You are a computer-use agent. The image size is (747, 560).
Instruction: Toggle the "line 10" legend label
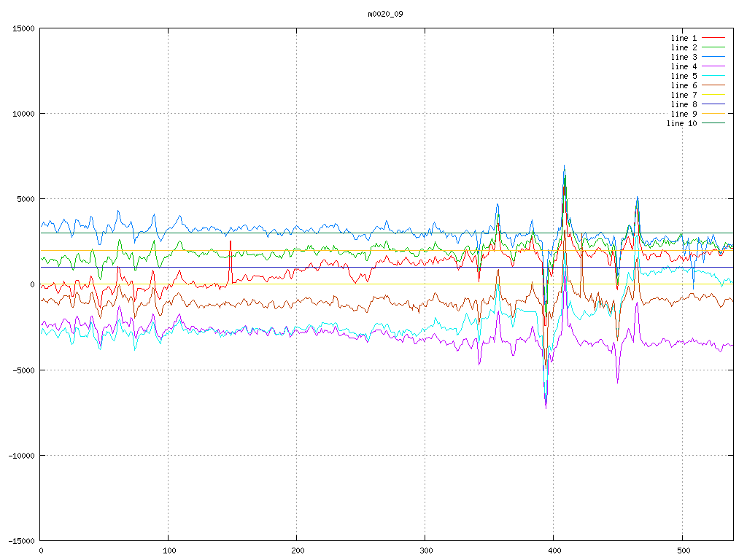click(681, 123)
